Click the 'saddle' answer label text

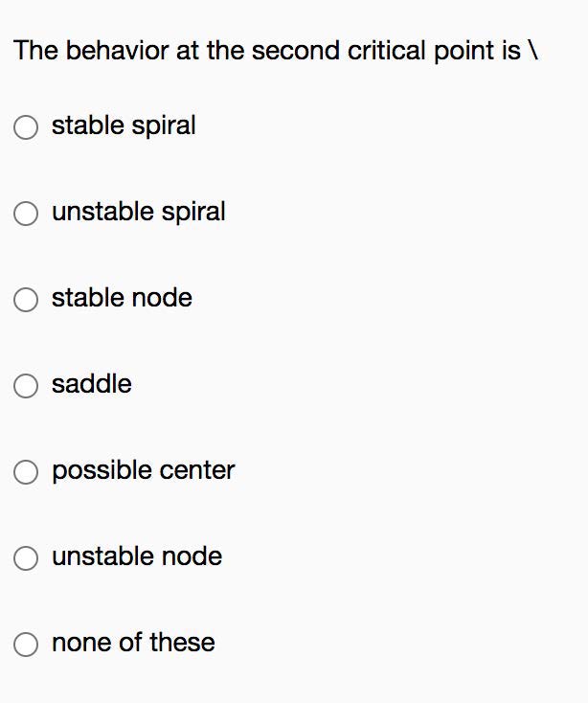coord(92,384)
